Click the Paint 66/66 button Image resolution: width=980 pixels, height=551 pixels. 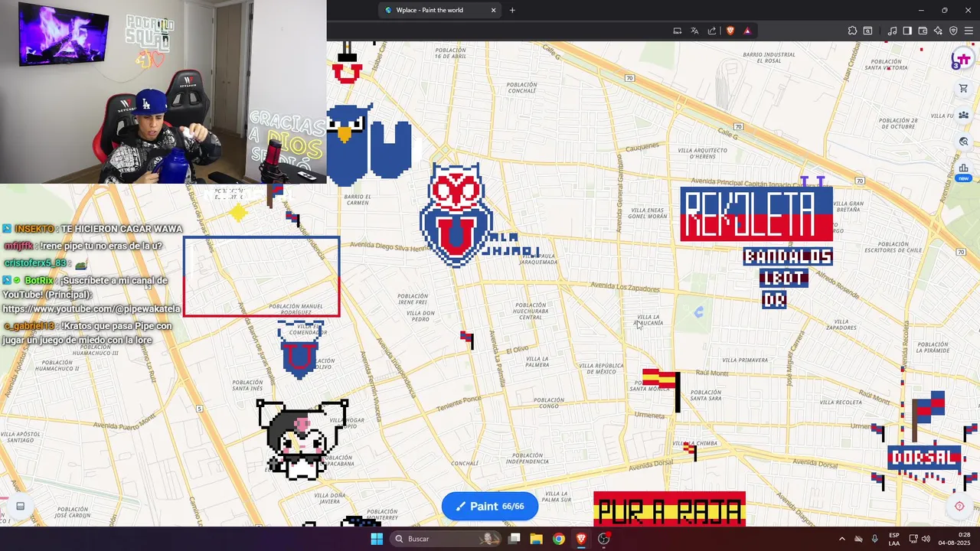(x=490, y=507)
